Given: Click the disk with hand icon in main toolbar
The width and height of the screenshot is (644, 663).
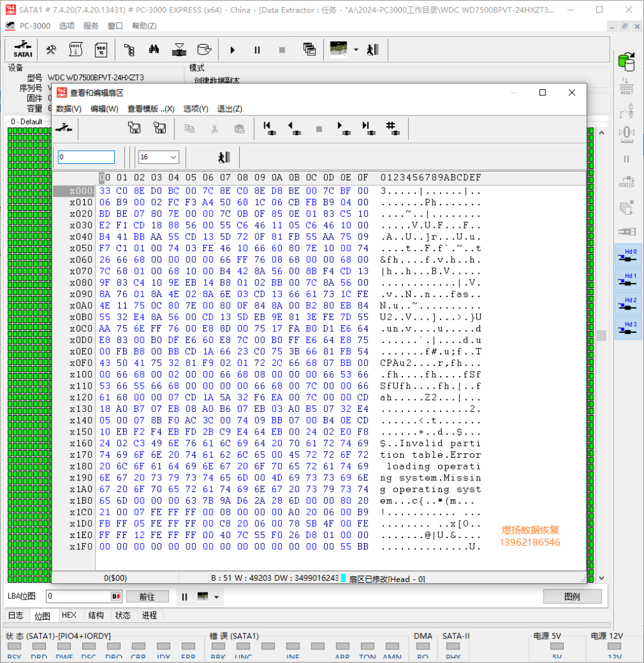Looking at the screenshot, I should pos(204,50).
